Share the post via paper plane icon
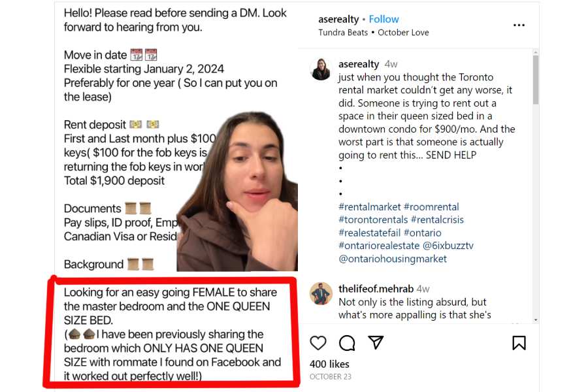Viewport: 588px width, 392px height. tap(376, 343)
